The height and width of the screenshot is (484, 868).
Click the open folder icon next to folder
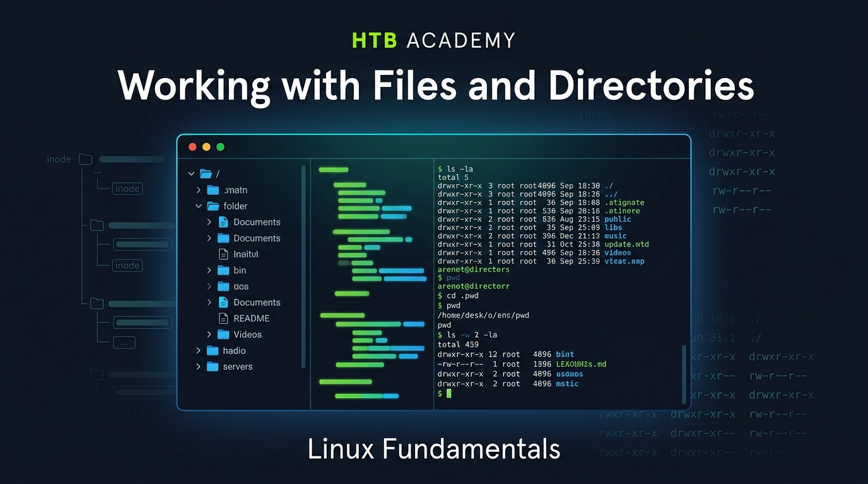(213, 206)
